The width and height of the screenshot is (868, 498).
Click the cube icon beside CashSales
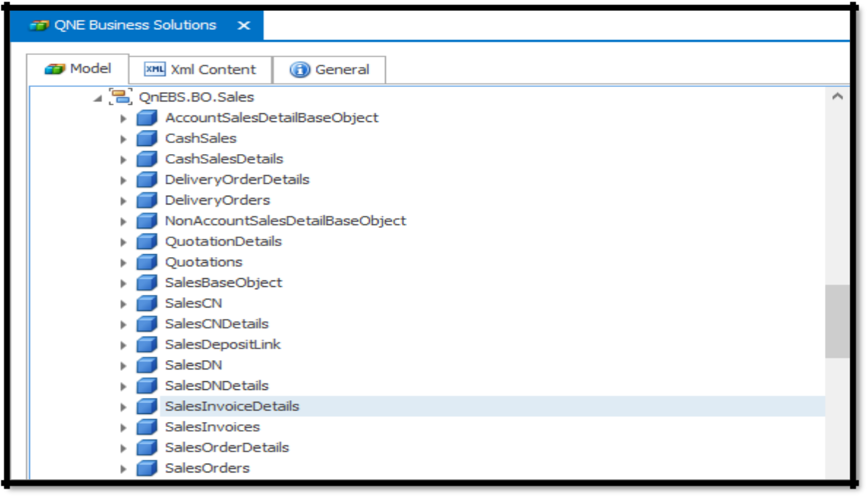147,138
